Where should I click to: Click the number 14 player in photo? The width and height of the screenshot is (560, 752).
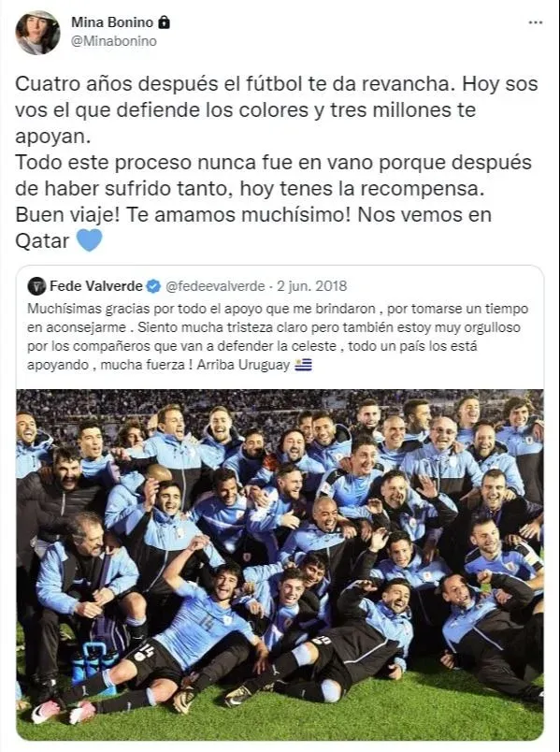pyautogui.click(x=207, y=624)
